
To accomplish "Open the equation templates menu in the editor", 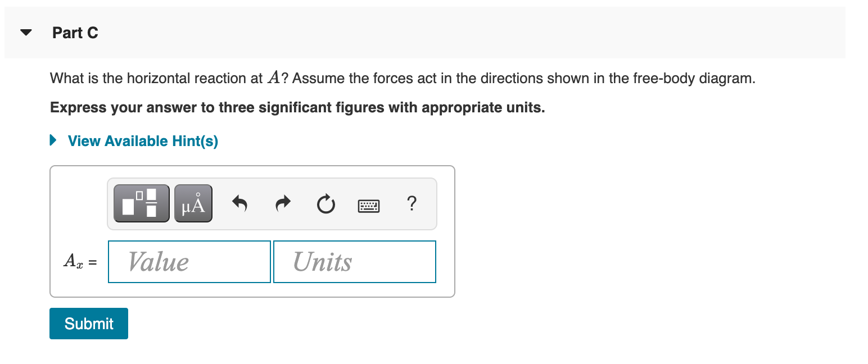I will [141, 203].
